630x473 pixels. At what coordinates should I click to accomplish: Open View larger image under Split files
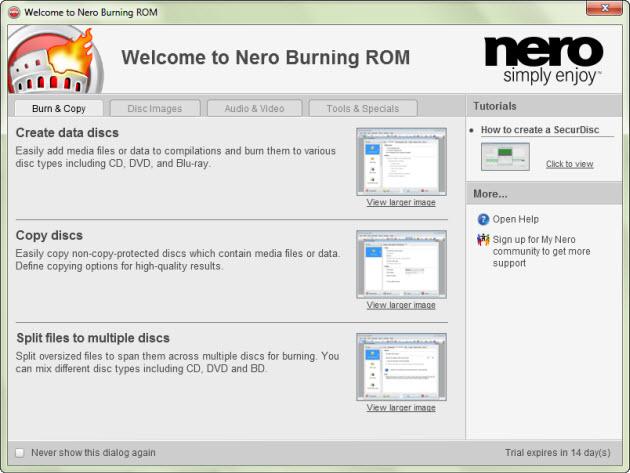tap(401, 407)
